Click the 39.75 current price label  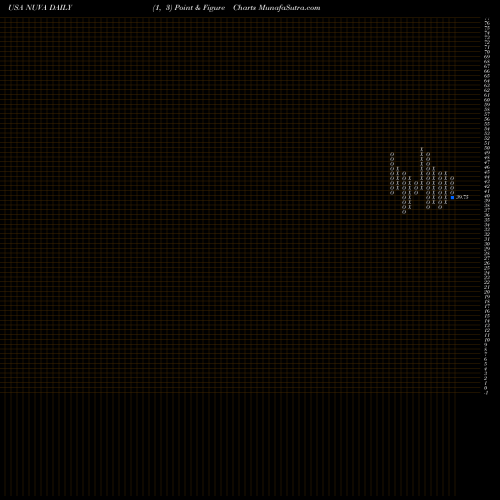coord(462,197)
